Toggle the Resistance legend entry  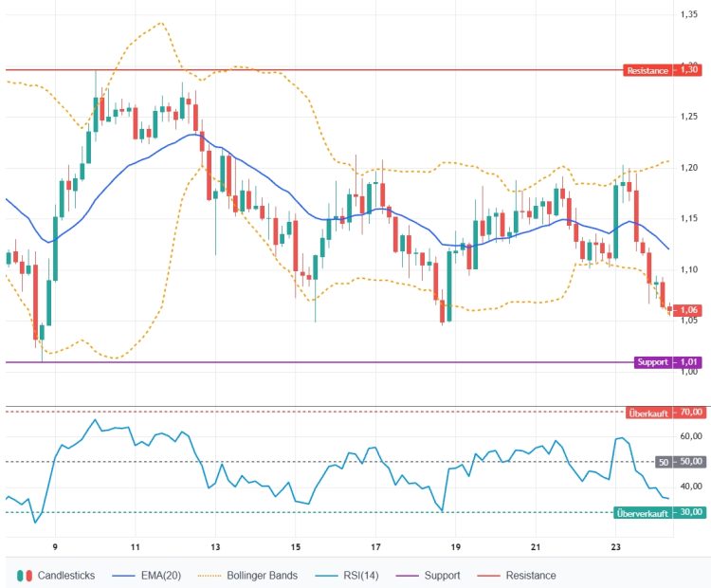pyautogui.click(x=517, y=576)
